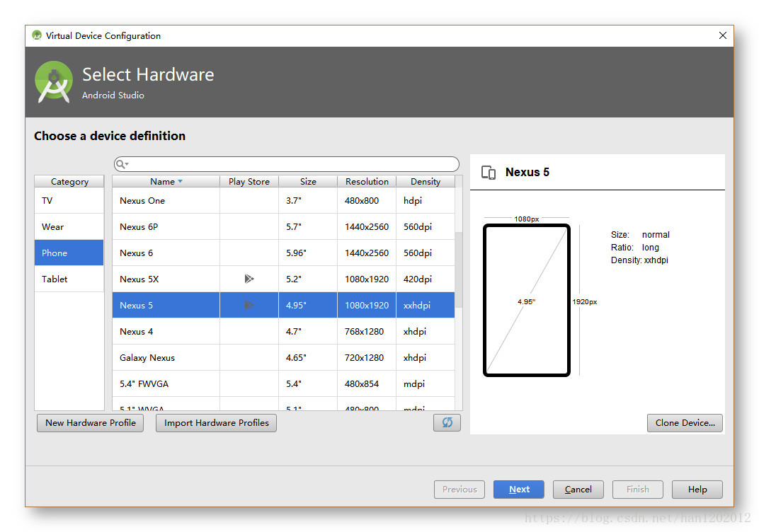
Task: Select the Nexus 5 device name cell
Action: (166, 305)
